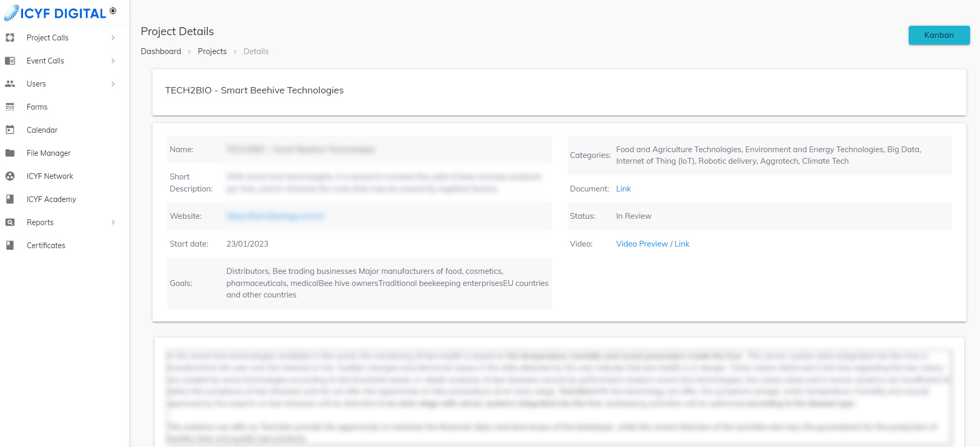Open ICYF Academy menu item
The image size is (980, 447).
[x=51, y=199]
